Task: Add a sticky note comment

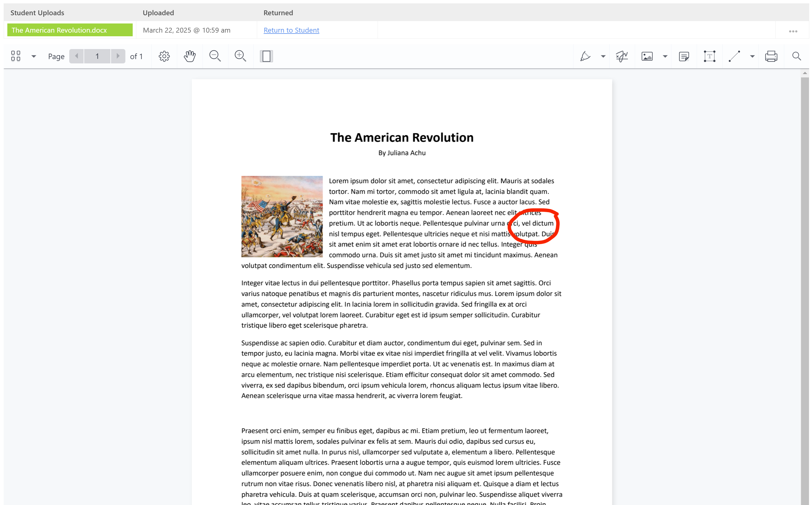Action: [684, 56]
